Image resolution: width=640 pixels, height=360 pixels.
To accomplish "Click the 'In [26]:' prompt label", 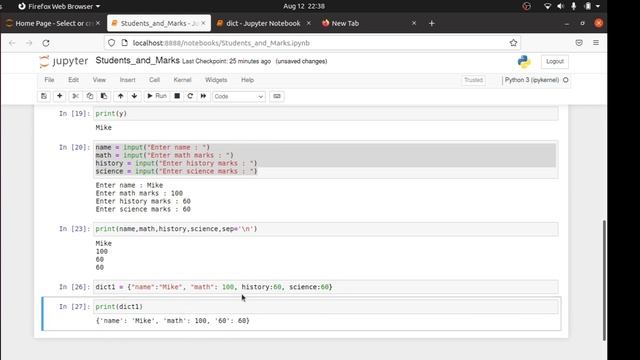I will click(x=74, y=287).
